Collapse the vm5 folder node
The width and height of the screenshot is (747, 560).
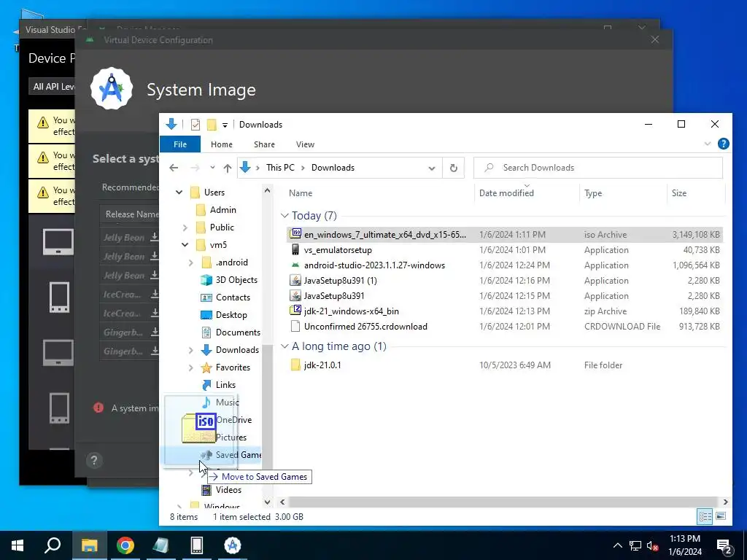(x=185, y=245)
